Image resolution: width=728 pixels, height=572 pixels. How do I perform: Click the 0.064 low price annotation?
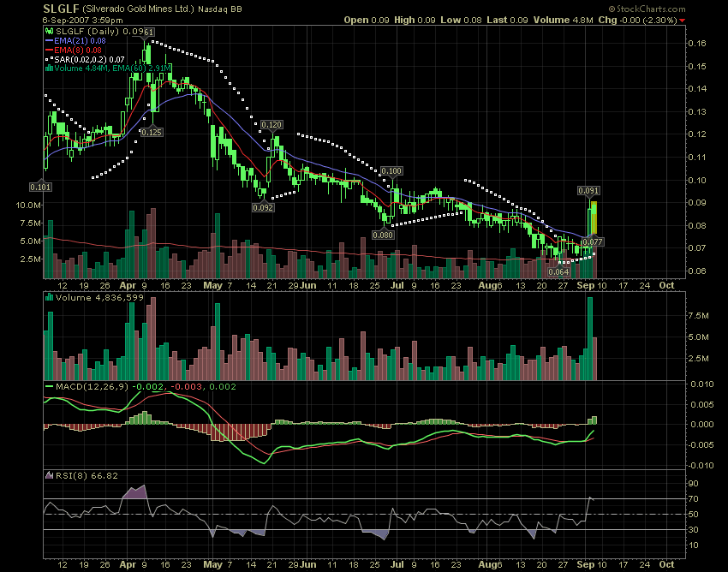[558, 271]
